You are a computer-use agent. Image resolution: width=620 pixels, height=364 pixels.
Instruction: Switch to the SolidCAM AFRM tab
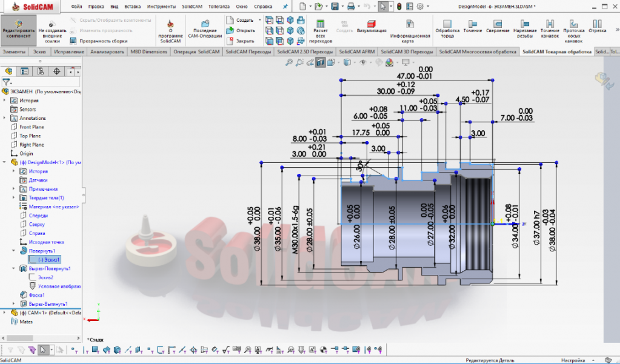356,51
